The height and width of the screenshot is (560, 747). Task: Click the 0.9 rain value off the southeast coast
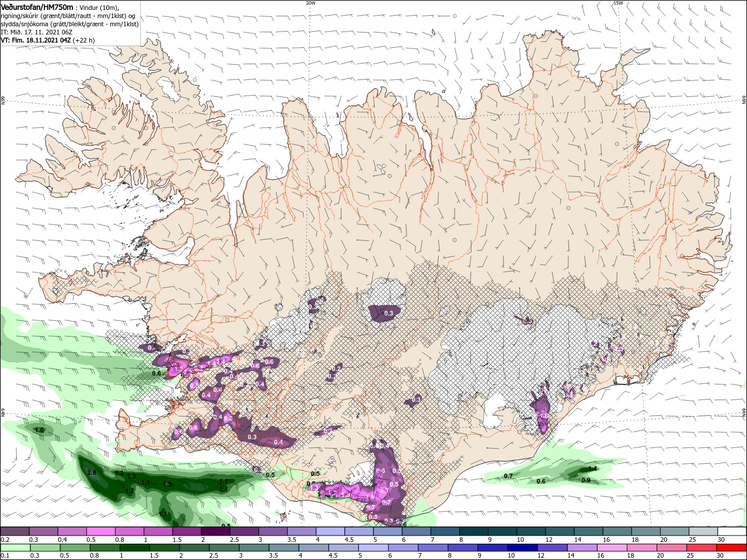tap(586, 481)
